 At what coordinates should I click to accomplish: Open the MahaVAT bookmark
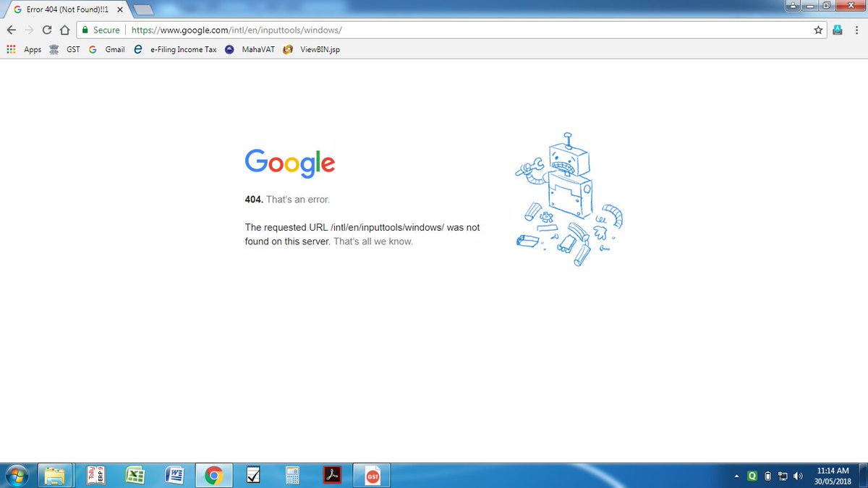point(250,50)
